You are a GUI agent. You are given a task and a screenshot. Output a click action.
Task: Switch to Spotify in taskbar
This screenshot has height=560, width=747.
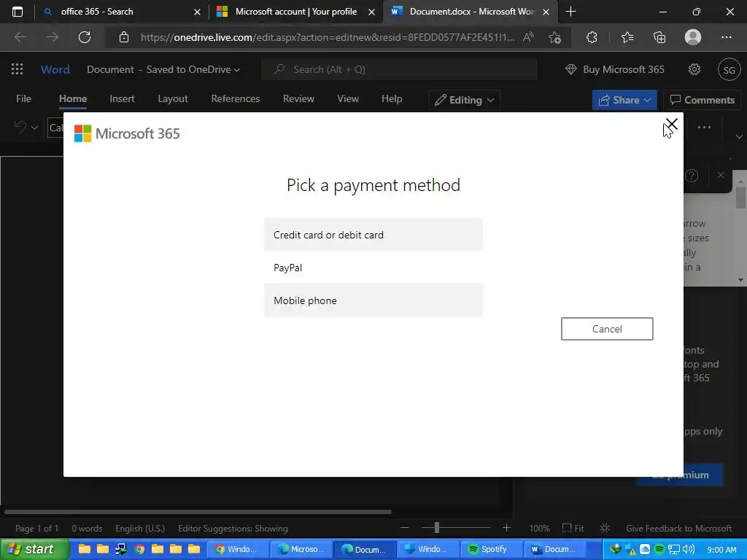tap(491, 549)
